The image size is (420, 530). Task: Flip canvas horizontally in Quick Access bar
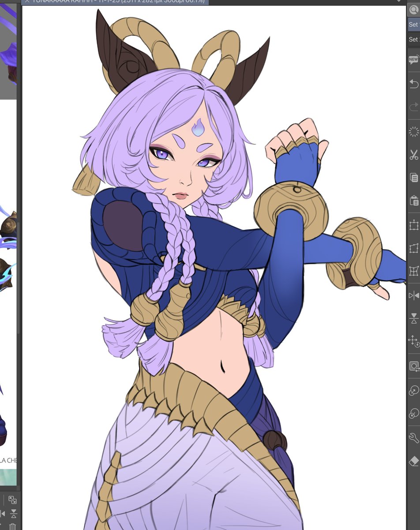point(413,295)
